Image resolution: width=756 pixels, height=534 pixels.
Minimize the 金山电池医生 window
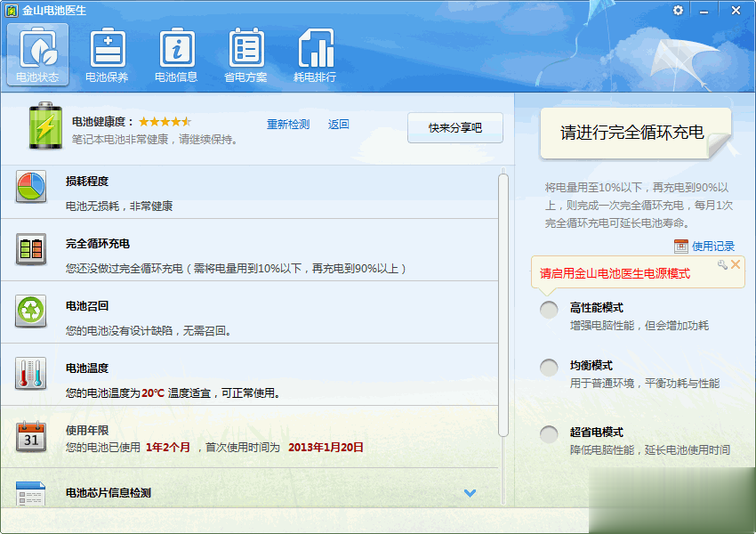(x=704, y=11)
